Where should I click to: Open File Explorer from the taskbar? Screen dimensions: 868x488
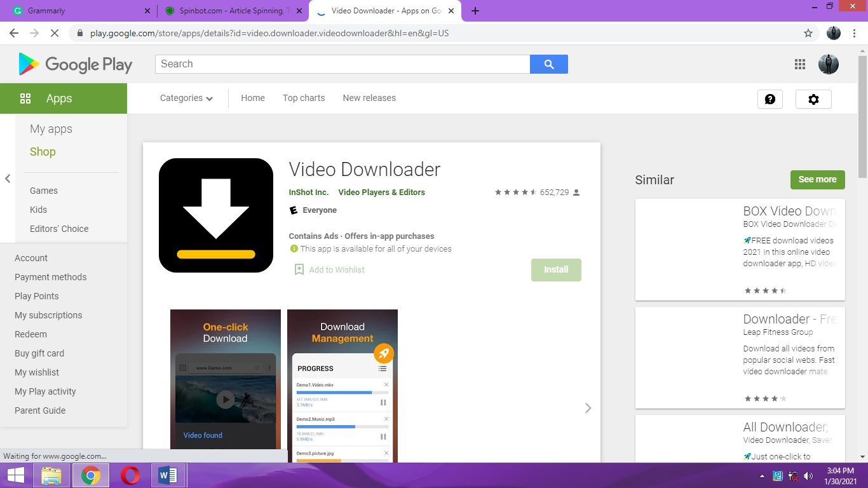click(51, 475)
